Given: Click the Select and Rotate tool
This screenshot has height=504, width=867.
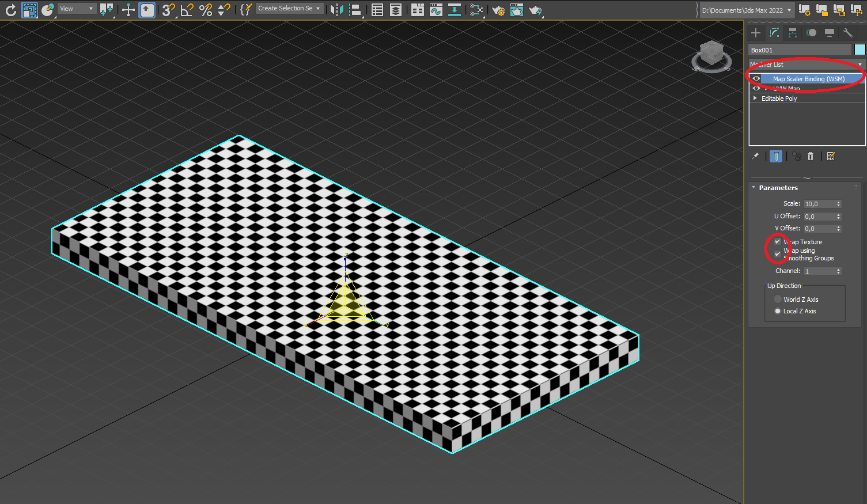Looking at the screenshot, I should click(x=10, y=10).
